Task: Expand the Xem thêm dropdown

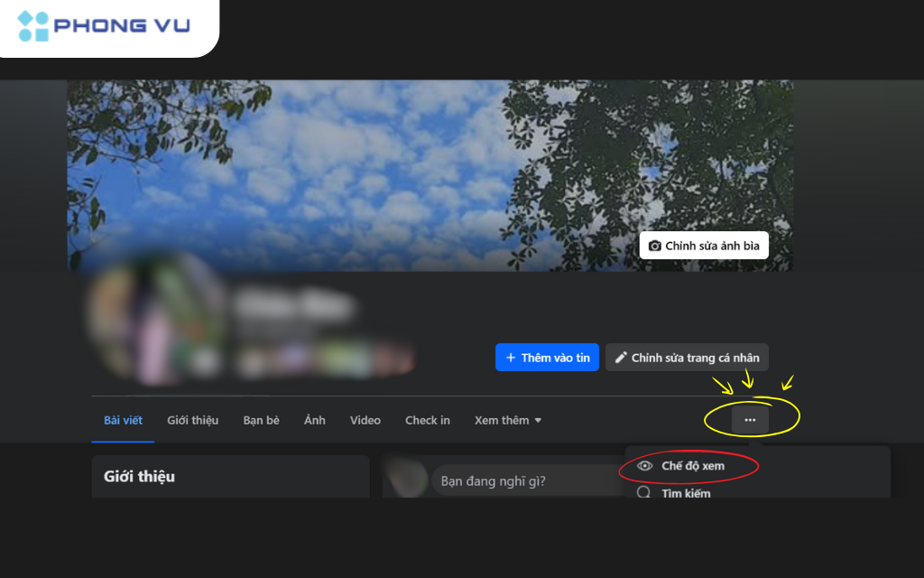Action: point(508,420)
